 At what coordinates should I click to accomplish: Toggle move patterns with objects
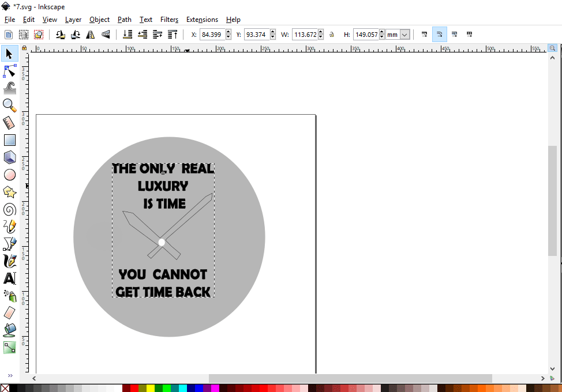click(470, 35)
